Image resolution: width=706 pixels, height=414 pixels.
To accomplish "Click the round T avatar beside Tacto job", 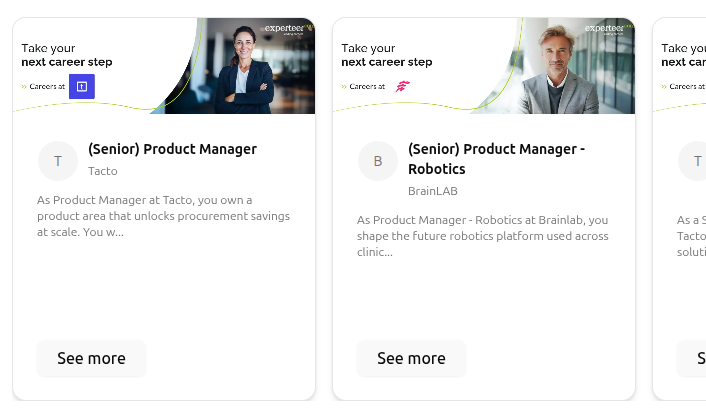I will [57, 161].
